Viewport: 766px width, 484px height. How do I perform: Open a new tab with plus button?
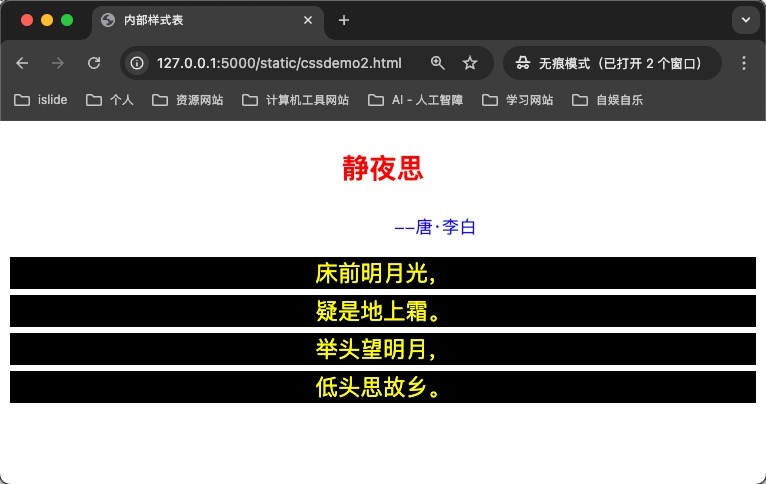(344, 20)
